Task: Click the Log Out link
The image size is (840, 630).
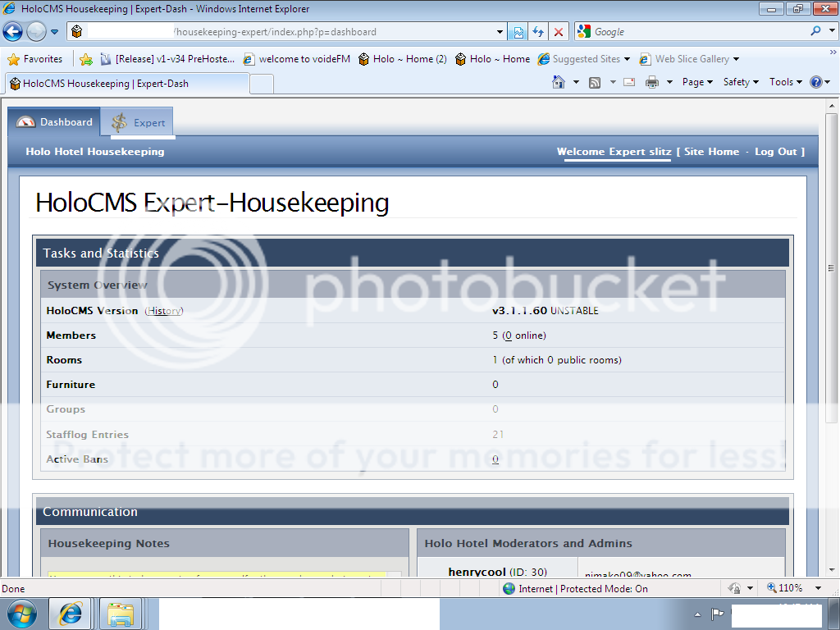Action: pyautogui.click(x=776, y=152)
